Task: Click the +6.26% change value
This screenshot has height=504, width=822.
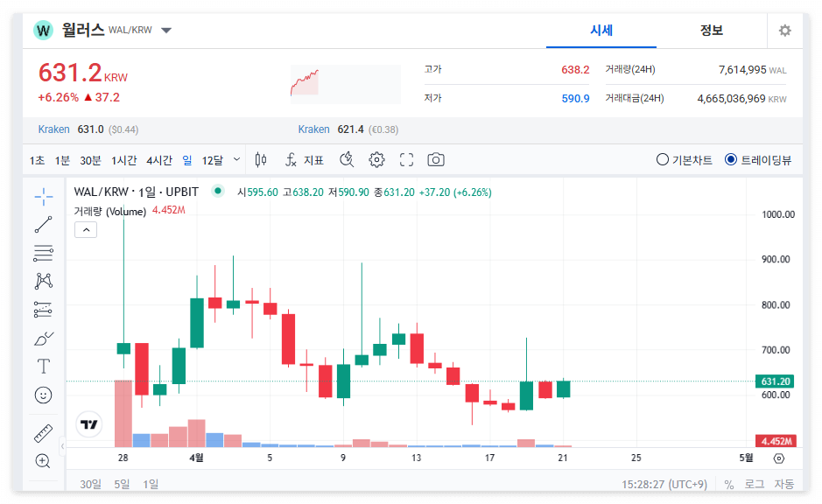Action: 58,97
